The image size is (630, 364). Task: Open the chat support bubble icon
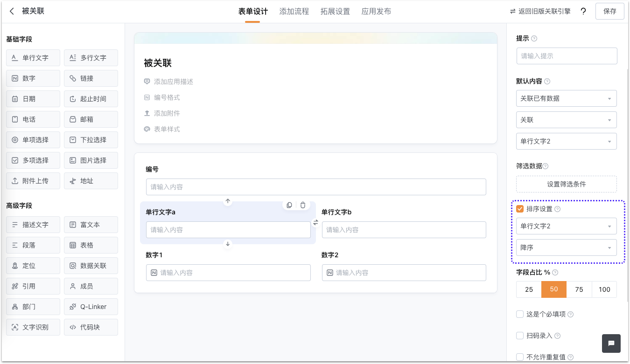tap(611, 343)
